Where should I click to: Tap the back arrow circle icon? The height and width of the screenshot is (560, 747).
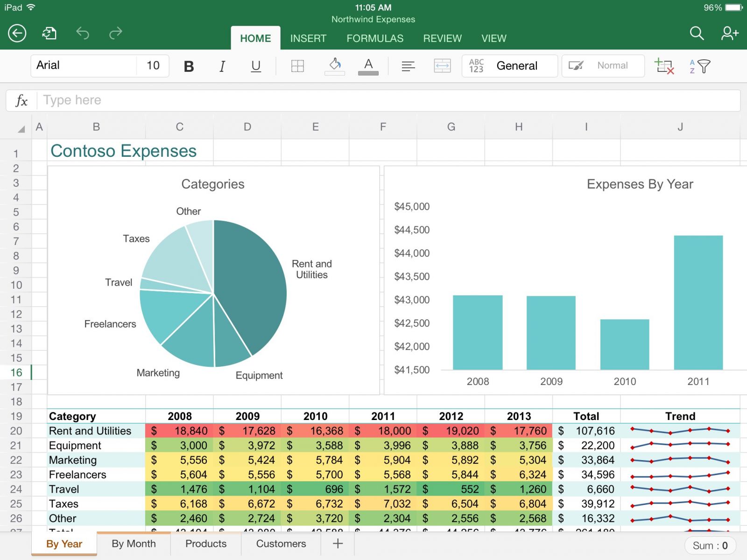pyautogui.click(x=17, y=33)
